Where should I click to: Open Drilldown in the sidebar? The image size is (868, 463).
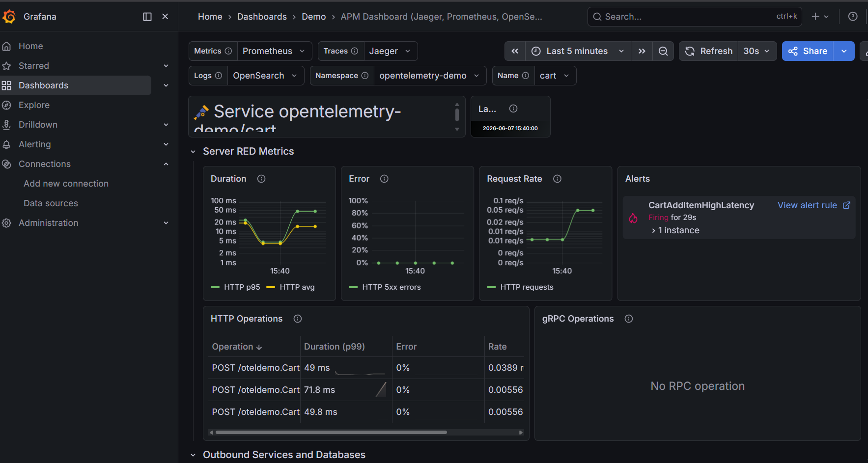(38, 125)
